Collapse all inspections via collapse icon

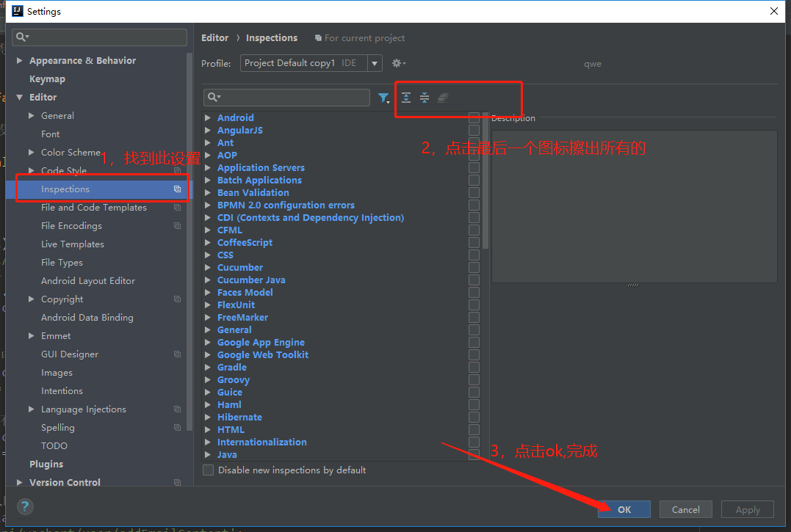(x=425, y=98)
